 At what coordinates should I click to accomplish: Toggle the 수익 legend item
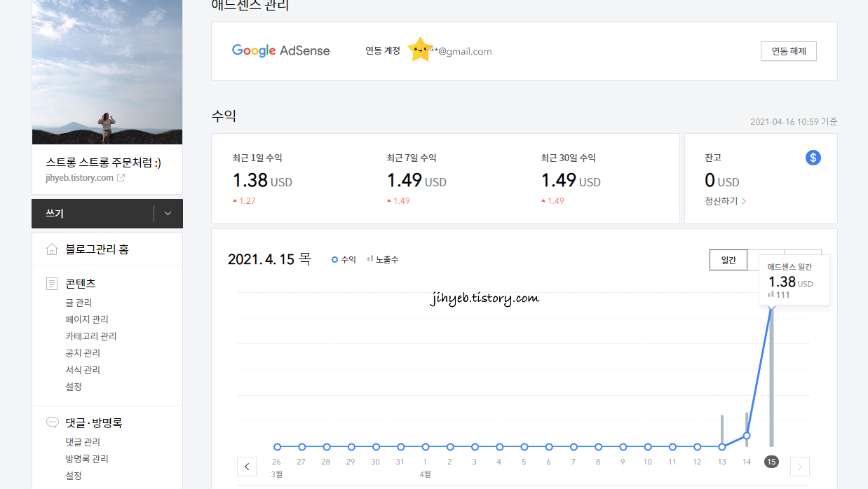[x=344, y=260]
